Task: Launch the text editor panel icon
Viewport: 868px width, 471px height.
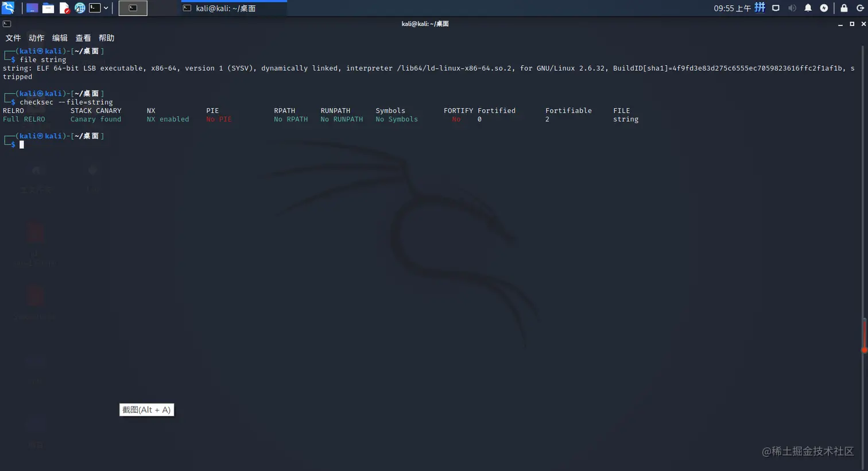Action: click(64, 8)
